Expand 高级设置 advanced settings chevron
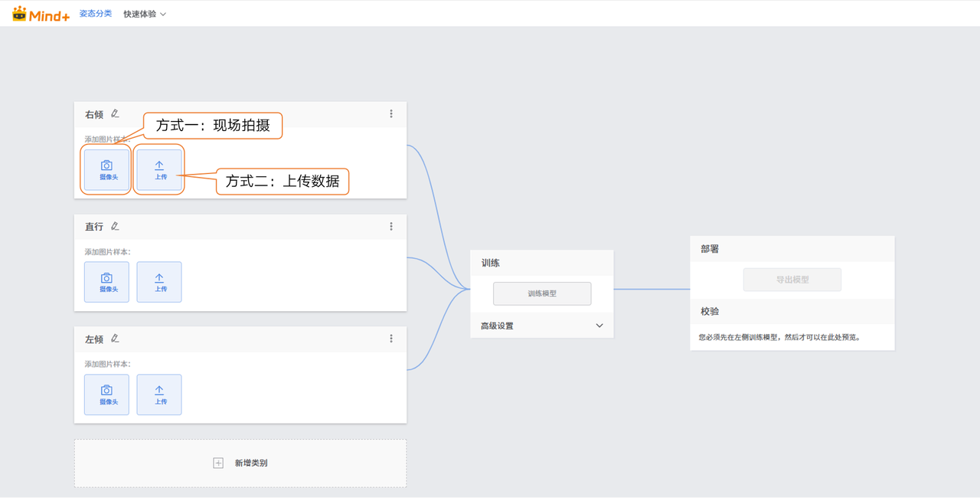The height and width of the screenshot is (498, 980). point(599,326)
